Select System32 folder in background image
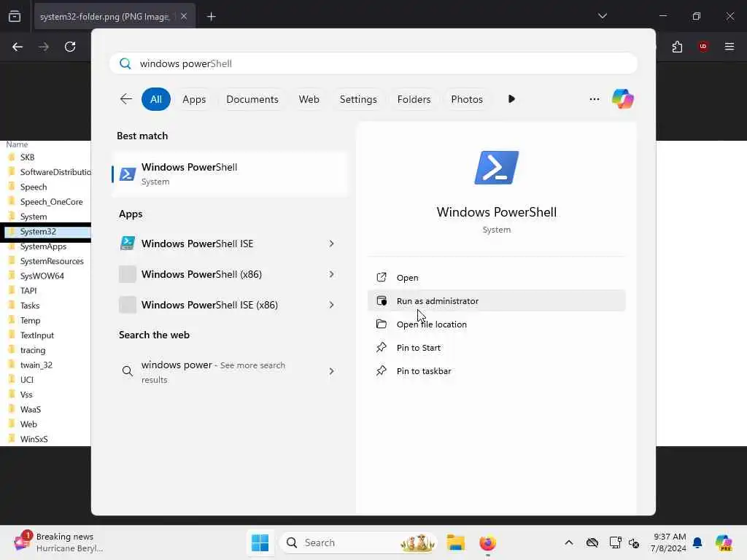This screenshot has width=747, height=560. click(47, 231)
